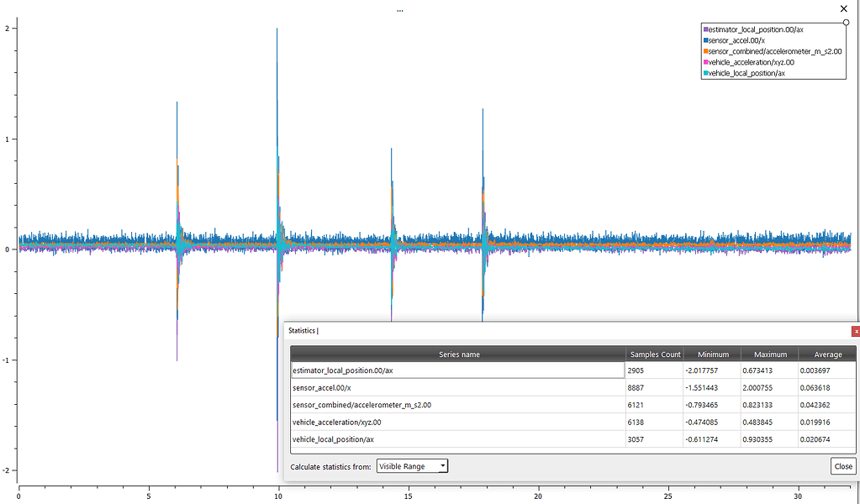Click the X icon to remove the plot

(843, 8)
